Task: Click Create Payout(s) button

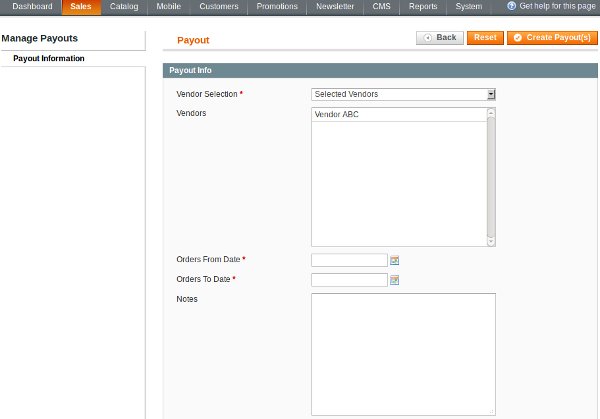Action: tap(552, 38)
